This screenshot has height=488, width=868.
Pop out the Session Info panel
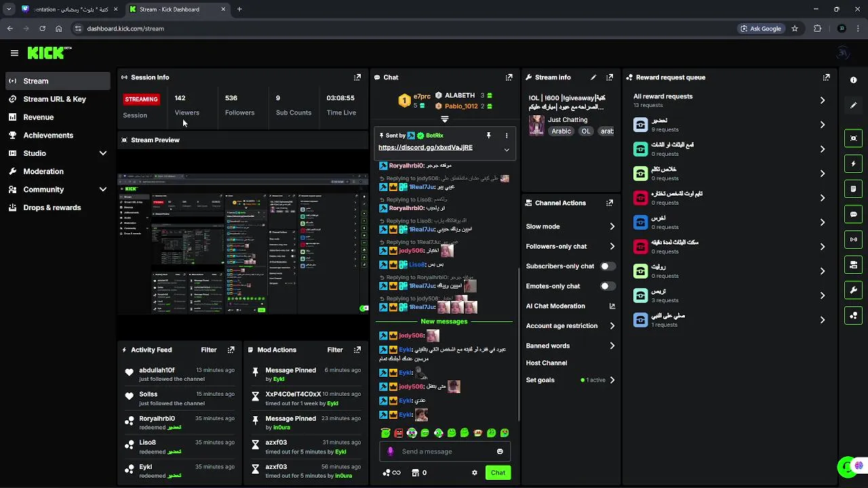pos(357,77)
